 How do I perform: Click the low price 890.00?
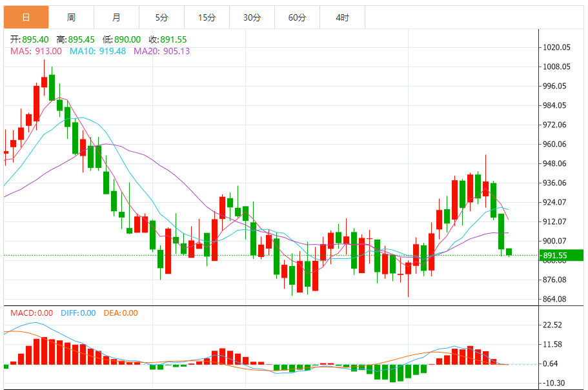click(x=128, y=39)
